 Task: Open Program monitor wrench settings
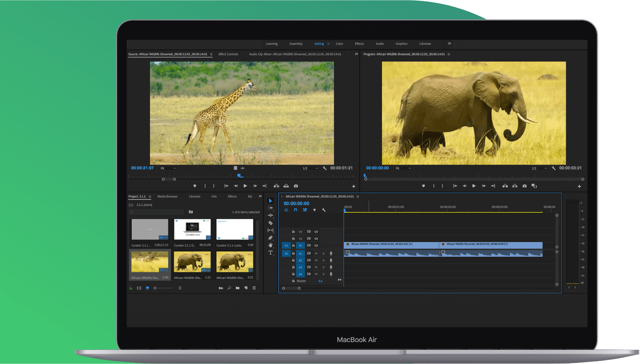coord(553,168)
